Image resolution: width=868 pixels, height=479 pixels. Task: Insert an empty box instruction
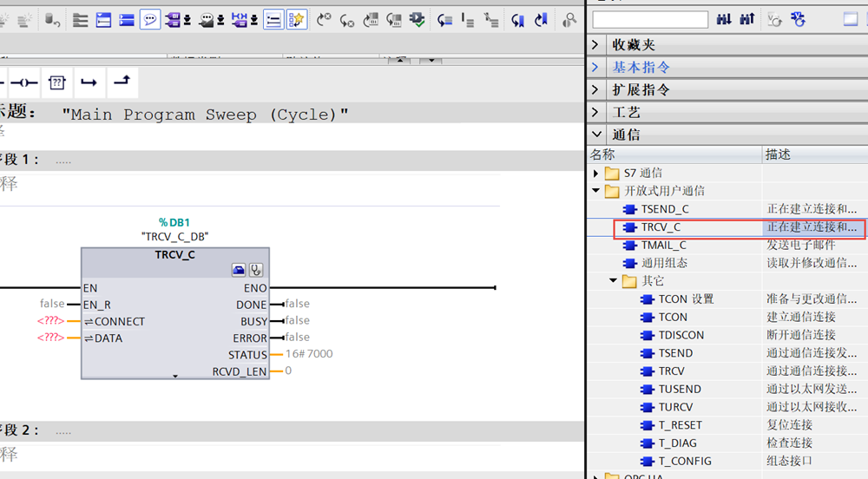(x=56, y=82)
